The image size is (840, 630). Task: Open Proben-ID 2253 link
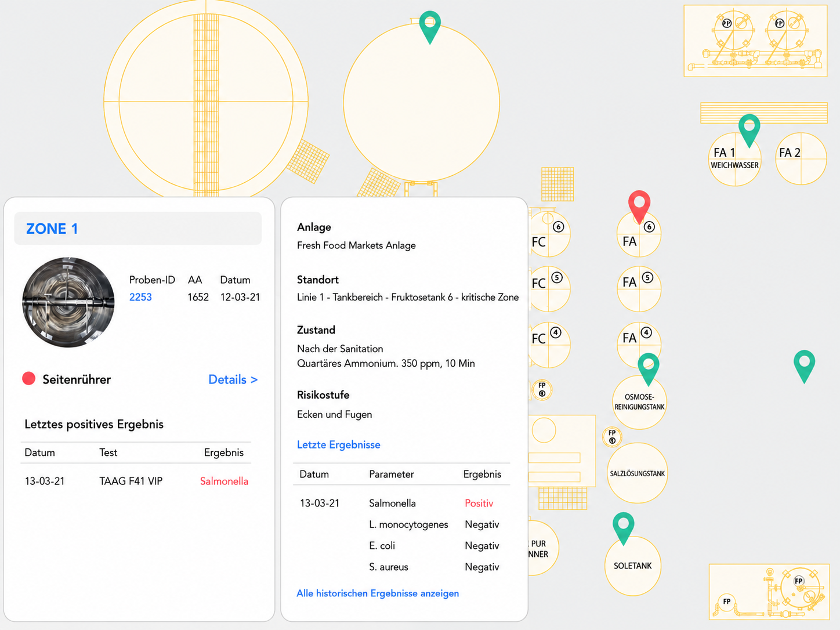click(x=140, y=297)
